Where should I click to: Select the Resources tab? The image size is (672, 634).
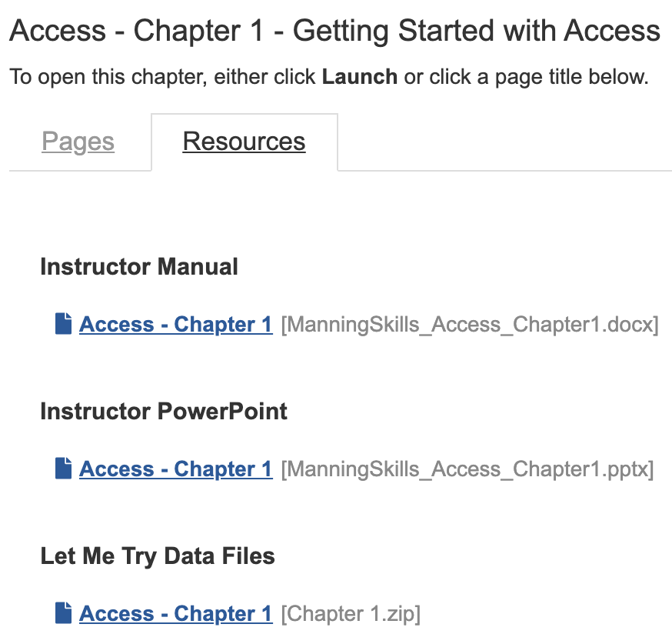[245, 142]
